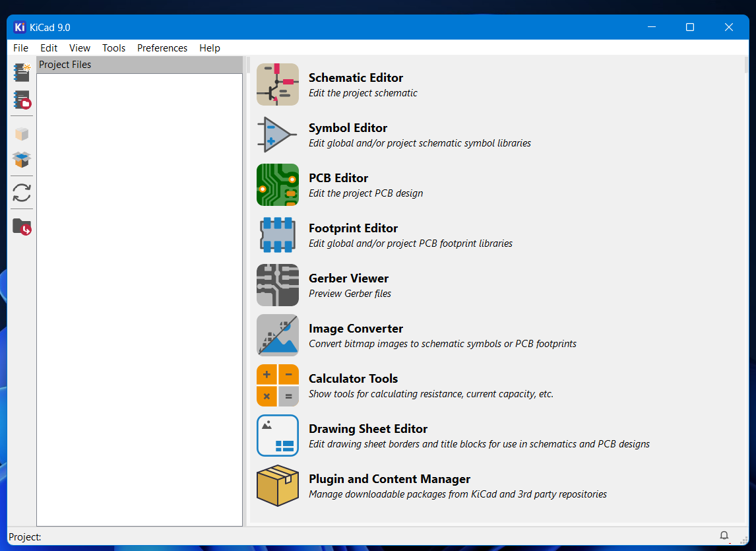Viewport: 756px width, 551px height.
Task: Open the File menu
Action: tap(20, 48)
